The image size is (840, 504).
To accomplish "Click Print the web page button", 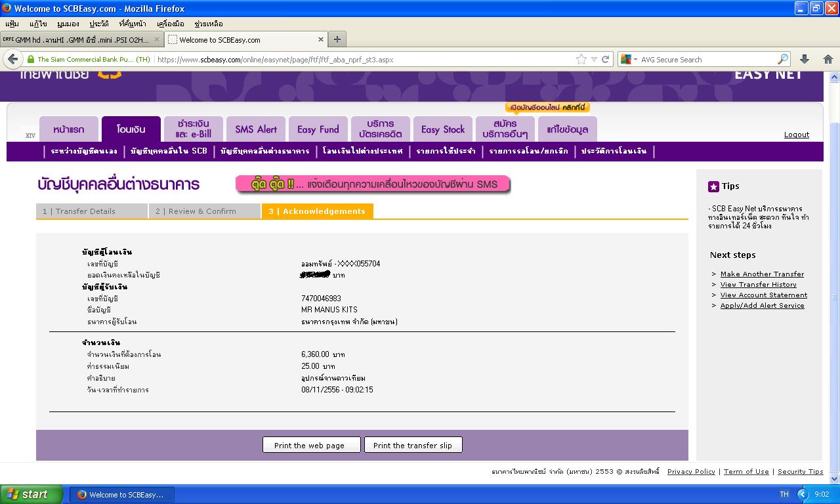I will coord(312,445).
